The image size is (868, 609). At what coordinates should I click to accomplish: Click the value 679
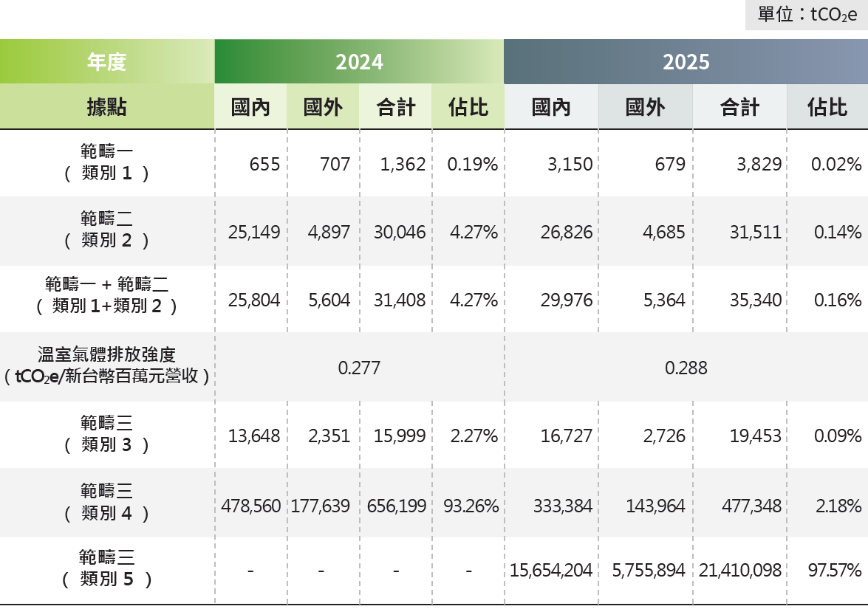coord(670,165)
